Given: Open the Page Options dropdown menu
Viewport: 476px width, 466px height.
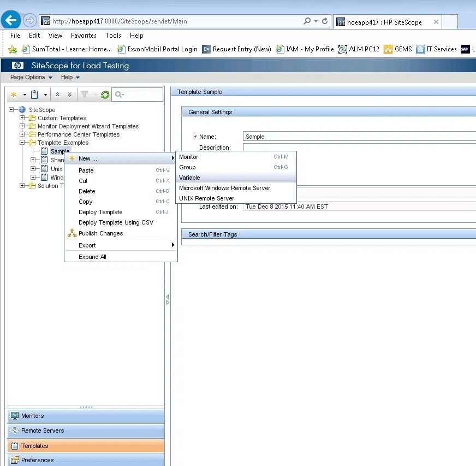Looking at the screenshot, I should (31, 77).
